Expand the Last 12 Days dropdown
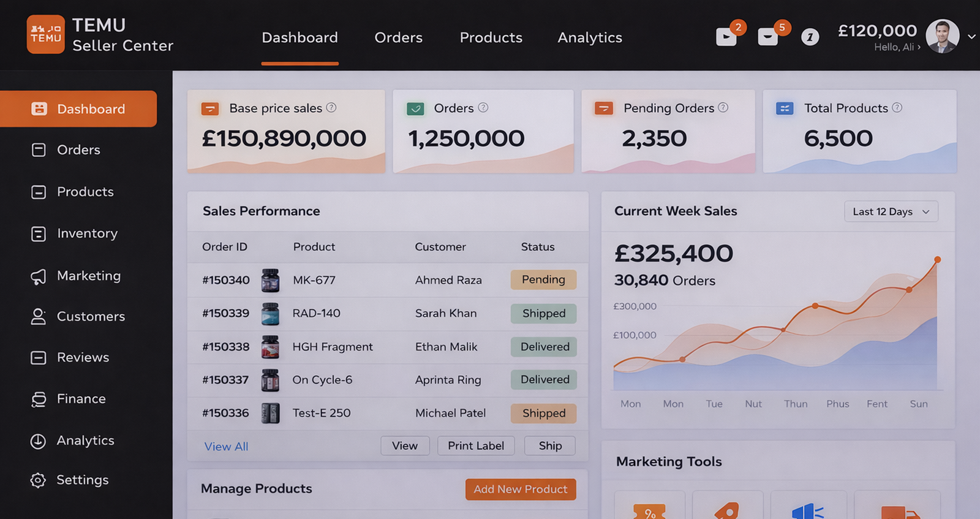The image size is (980, 519). click(x=891, y=211)
